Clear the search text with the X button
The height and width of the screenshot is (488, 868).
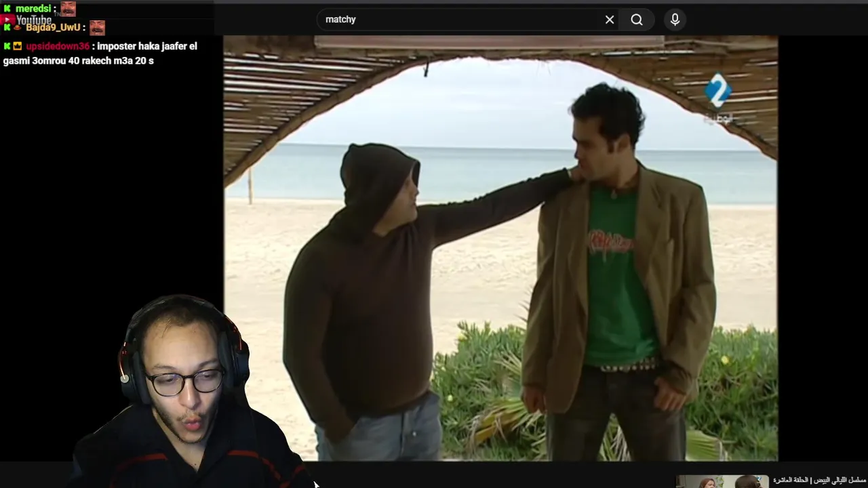coord(610,20)
